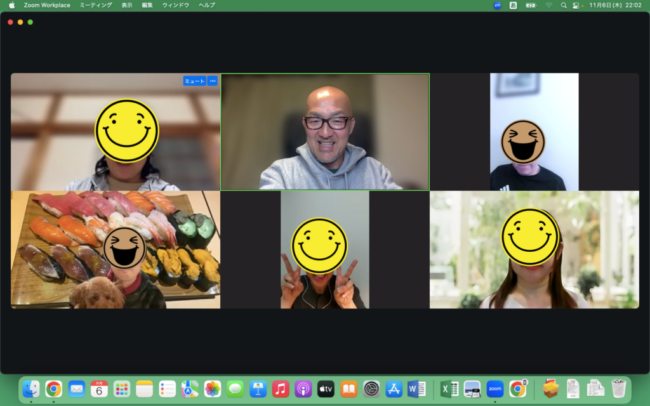Open Finder from the Dock

click(x=31, y=388)
